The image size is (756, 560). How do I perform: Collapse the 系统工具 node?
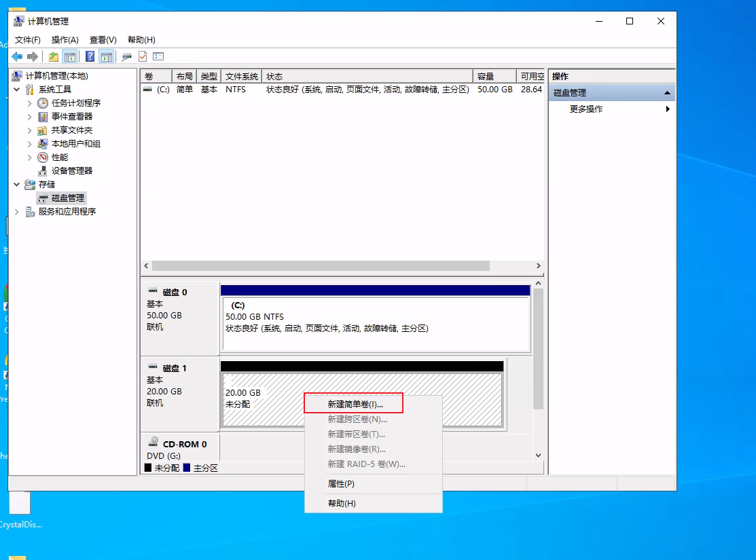pos(17,89)
